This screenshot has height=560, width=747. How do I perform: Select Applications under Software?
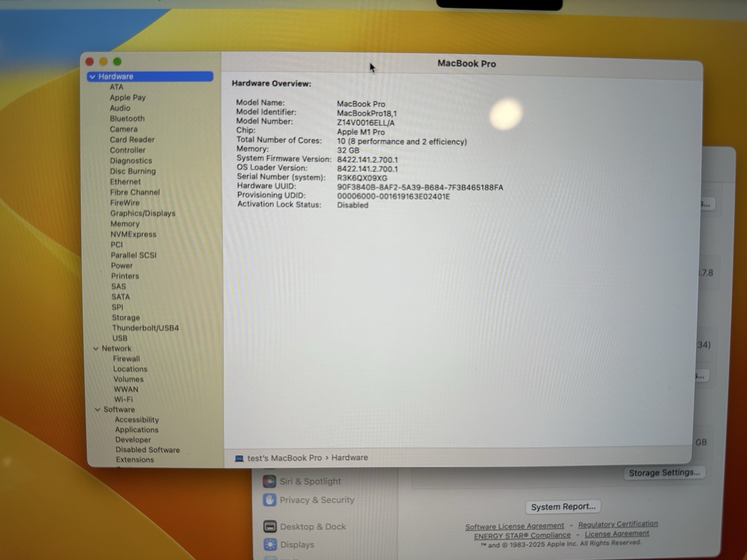click(137, 429)
